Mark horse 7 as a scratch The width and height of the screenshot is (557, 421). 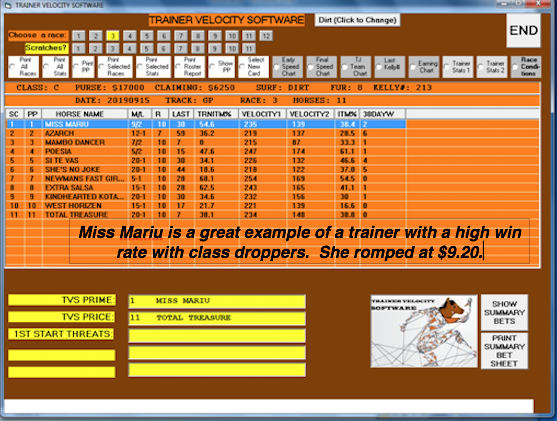[x=181, y=48]
